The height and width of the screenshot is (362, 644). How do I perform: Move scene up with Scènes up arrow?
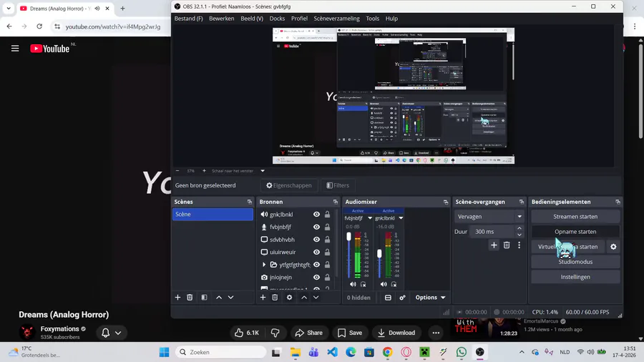click(219, 297)
